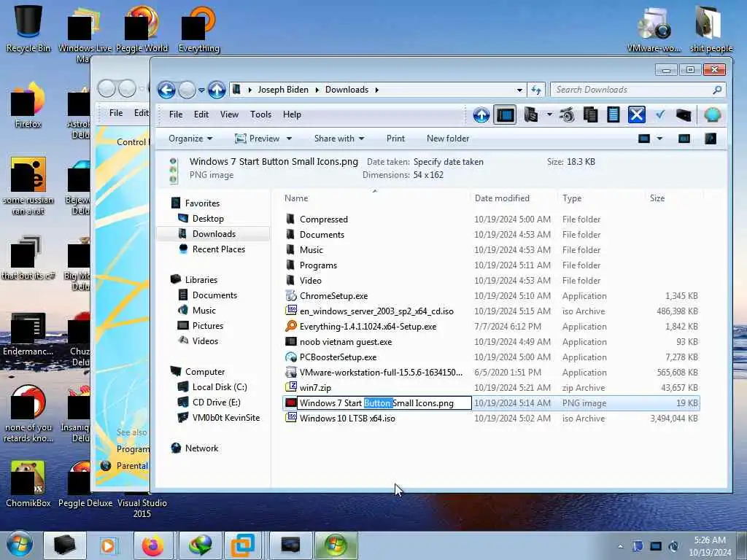Open the address bar history dropdown
The width and height of the screenshot is (747, 560).
click(x=519, y=90)
